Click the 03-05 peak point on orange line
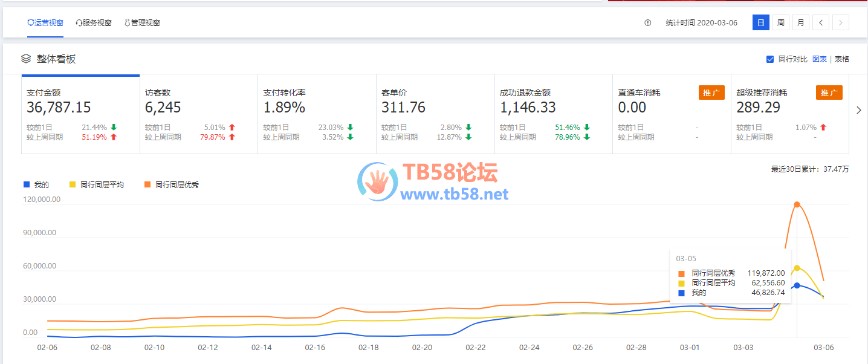 [797, 204]
